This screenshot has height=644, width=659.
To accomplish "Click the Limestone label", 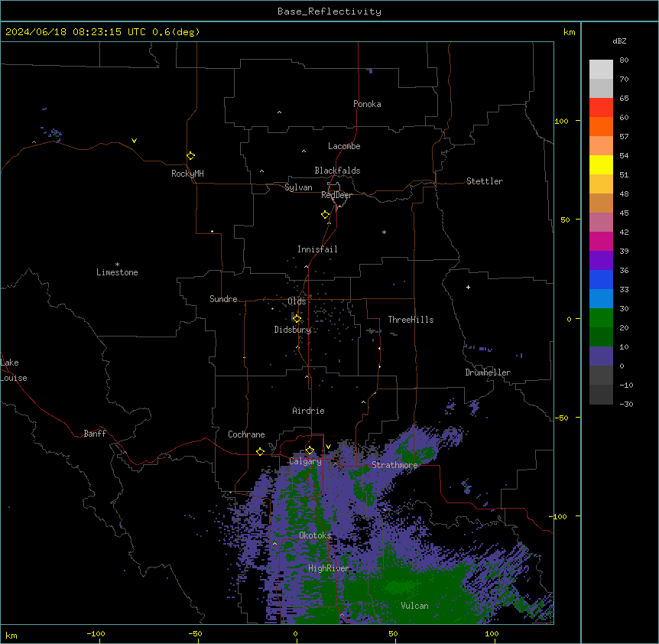I will coord(117,272).
